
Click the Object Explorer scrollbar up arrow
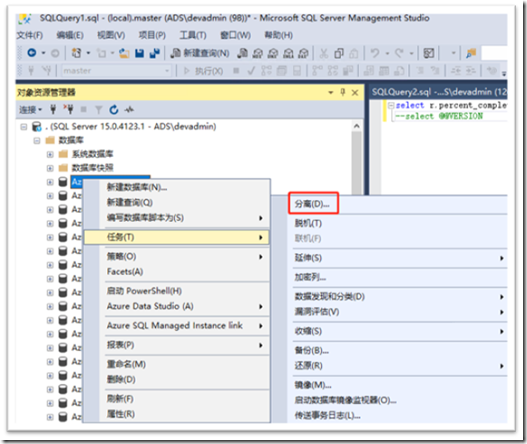357,126
